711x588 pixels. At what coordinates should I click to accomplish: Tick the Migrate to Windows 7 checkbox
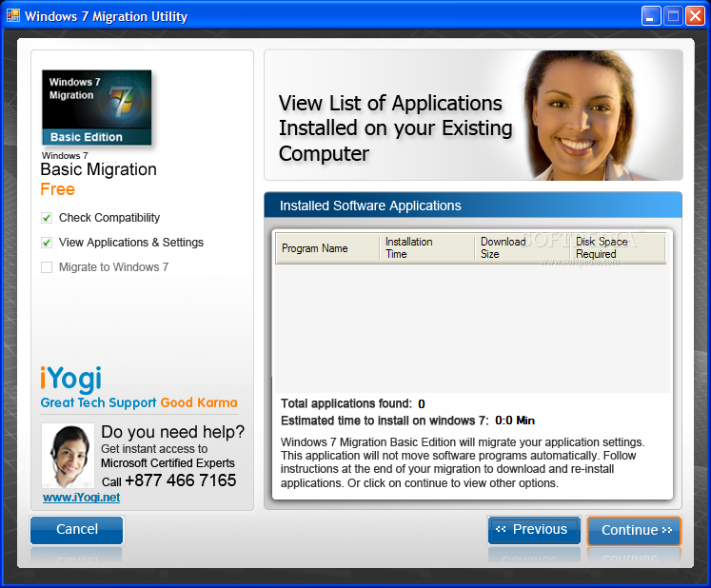click(47, 267)
